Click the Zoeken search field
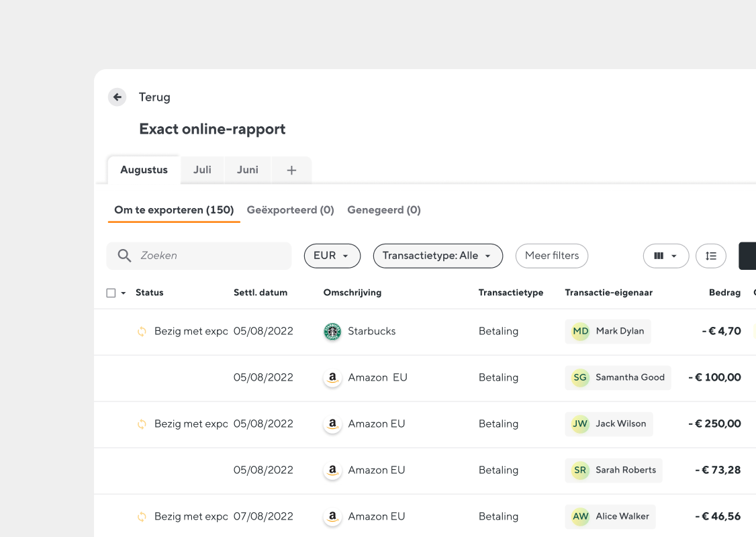 point(199,256)
